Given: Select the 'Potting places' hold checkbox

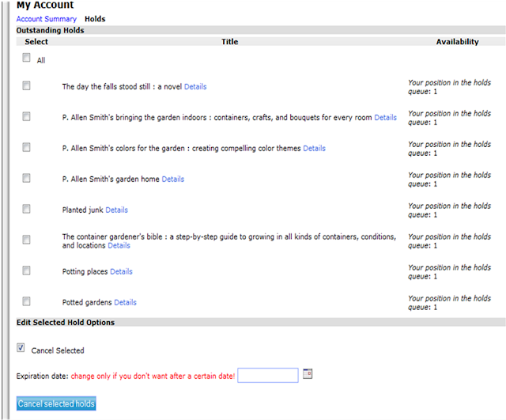Looking at the screenshot, I should click(x=26, y=271).
